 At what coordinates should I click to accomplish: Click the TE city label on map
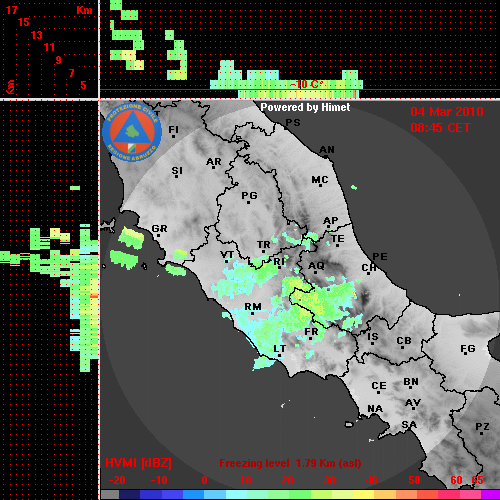click(337, 239)
